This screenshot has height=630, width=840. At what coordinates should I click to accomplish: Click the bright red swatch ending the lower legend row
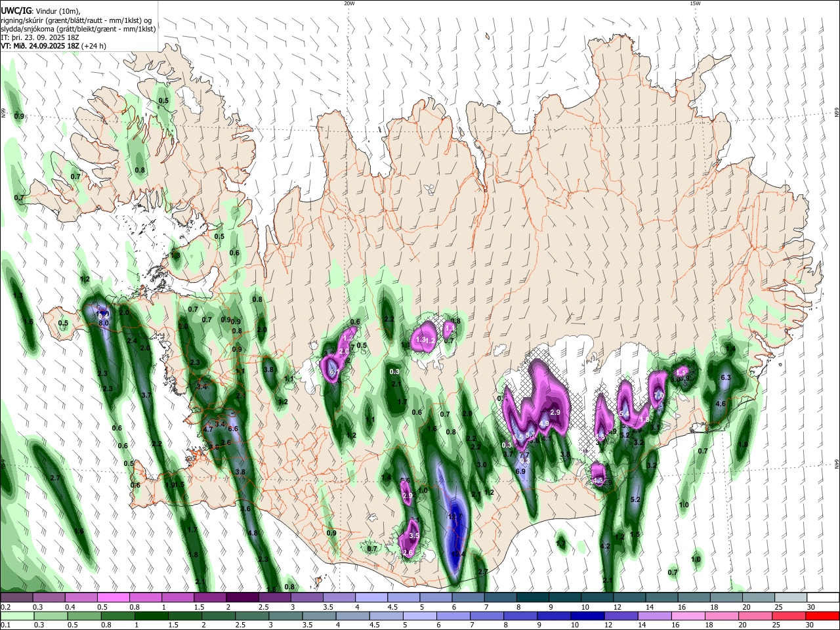point(822,616)
